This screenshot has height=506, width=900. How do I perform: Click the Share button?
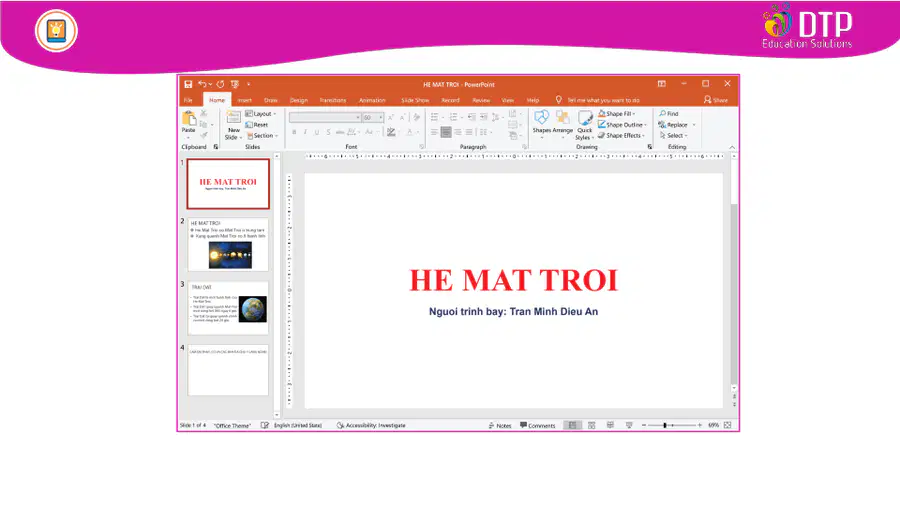(716, 100)
